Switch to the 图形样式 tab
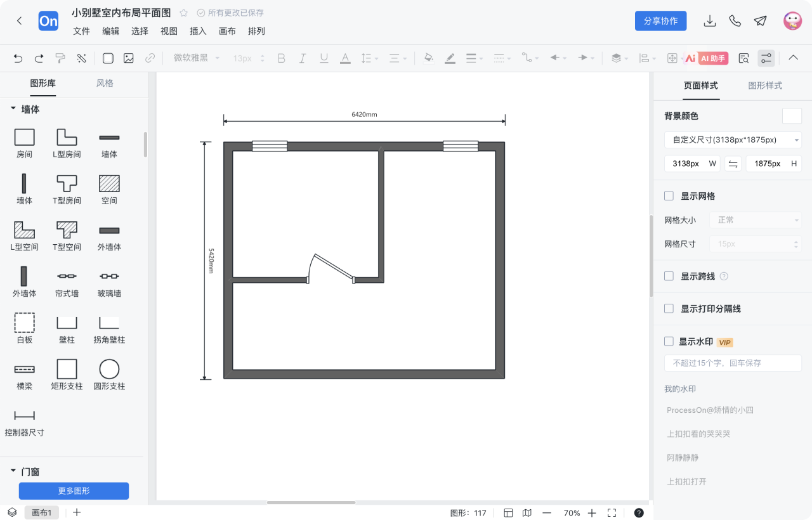 (764, 86)
